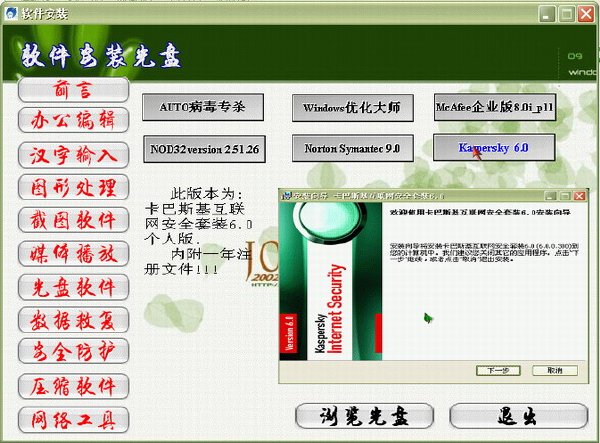Click 浏览光盘 to browse the disc
Viewport: 600px width, 443px height.
click(364, 416)
